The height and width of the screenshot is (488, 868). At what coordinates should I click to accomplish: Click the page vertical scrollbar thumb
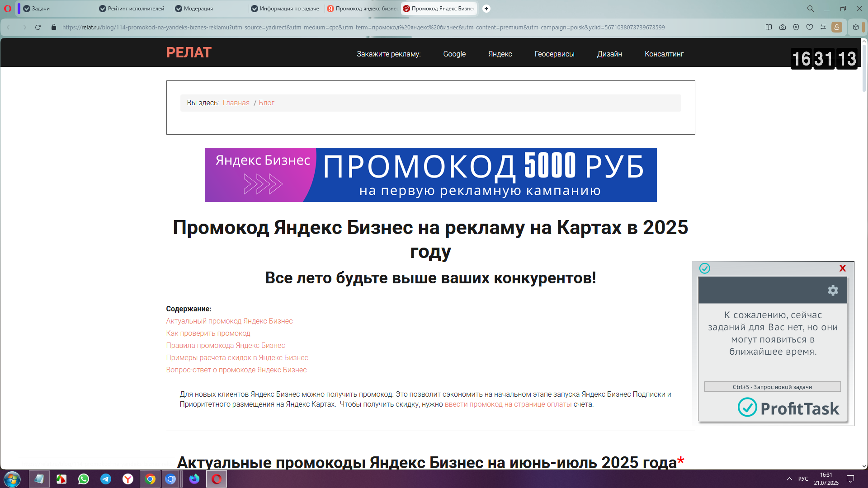(864, 68)
